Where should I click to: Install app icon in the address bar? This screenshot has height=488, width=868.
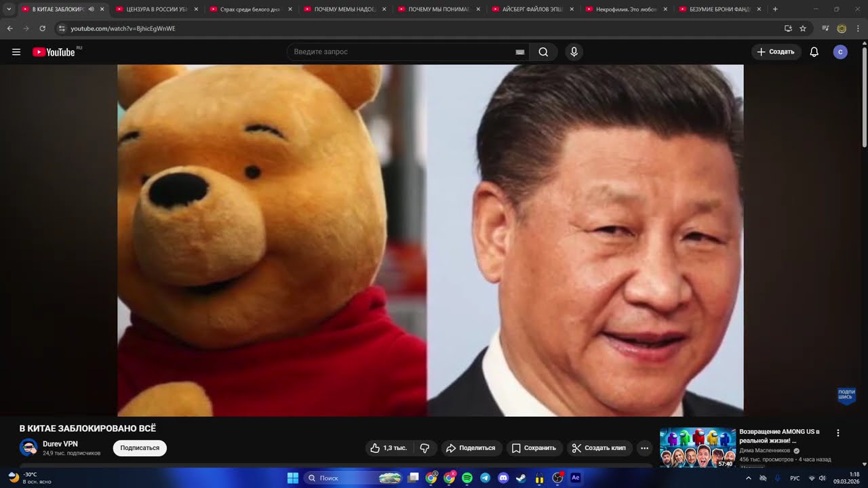788,28
